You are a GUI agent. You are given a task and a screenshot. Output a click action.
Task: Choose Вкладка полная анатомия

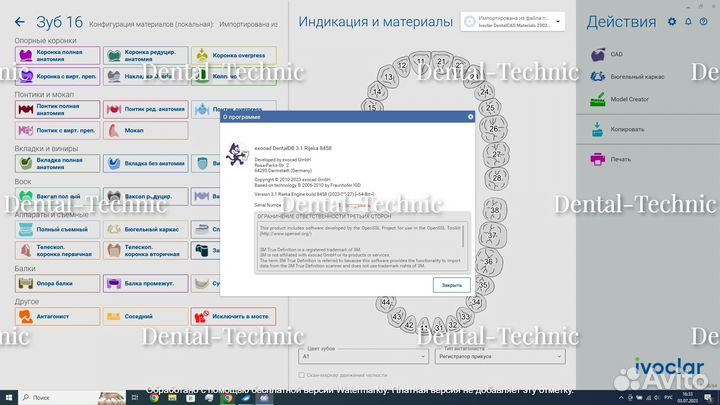[57, 163]
